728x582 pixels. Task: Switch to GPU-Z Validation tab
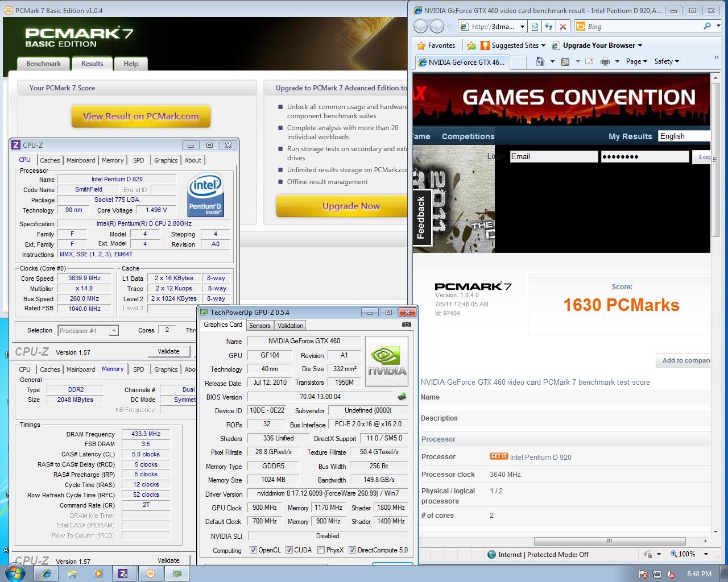tap(290, 326)
